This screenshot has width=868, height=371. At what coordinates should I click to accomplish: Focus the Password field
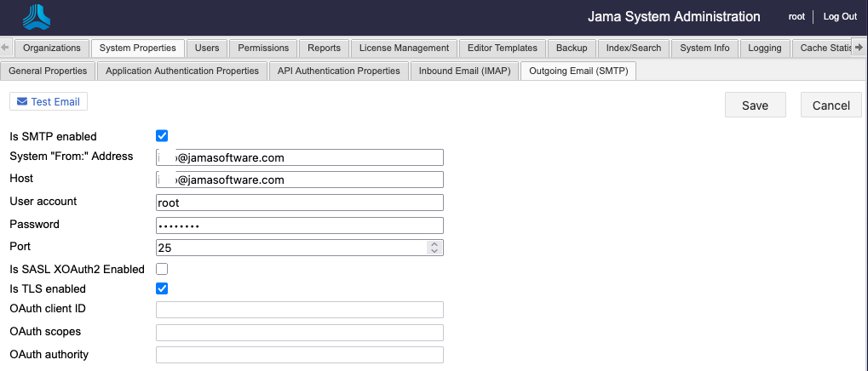click(300, 225)
